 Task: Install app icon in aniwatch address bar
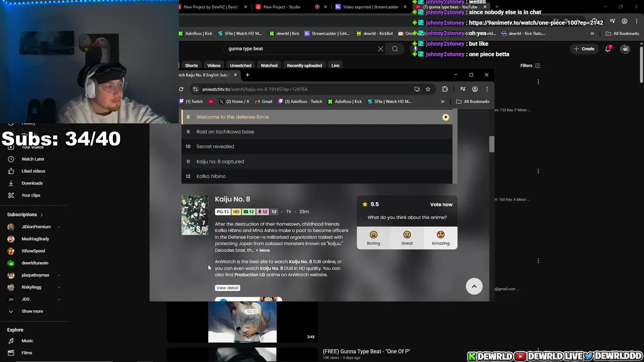pos(417,89)
